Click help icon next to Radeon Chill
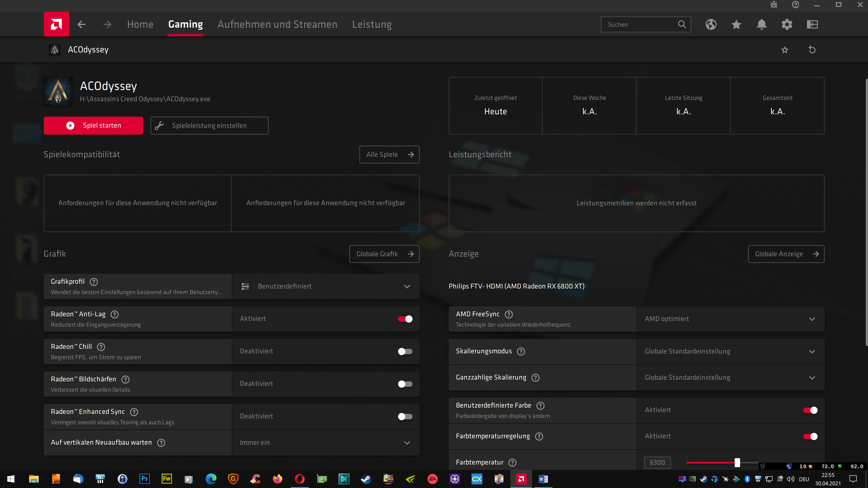868x488 pixels. coord(101,347)
